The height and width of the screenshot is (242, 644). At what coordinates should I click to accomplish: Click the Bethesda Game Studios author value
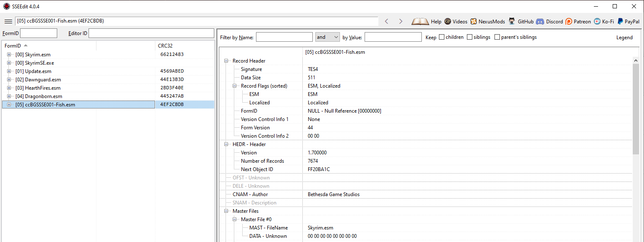[x=334, y=194]
